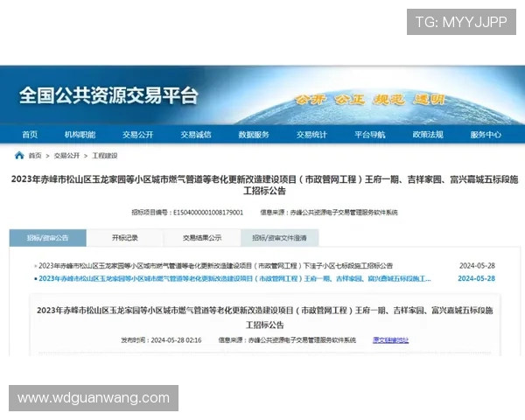525x420 pixels.
Task: Open 服务中心 in navigation bar
Action: click(486, 135)
